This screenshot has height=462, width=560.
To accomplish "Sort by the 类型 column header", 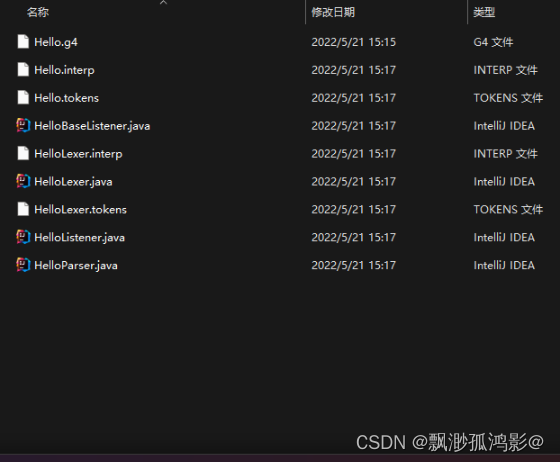I will (484, 12).
